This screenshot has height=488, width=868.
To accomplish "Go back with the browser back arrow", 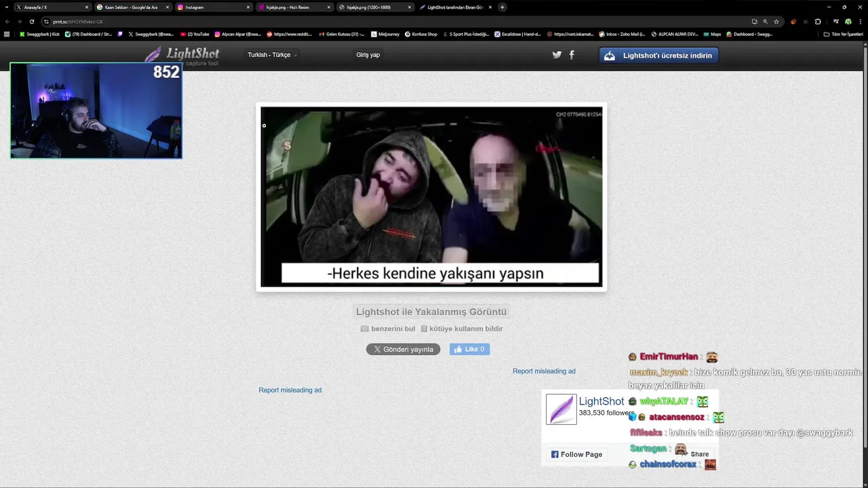I will coord(7,22).
